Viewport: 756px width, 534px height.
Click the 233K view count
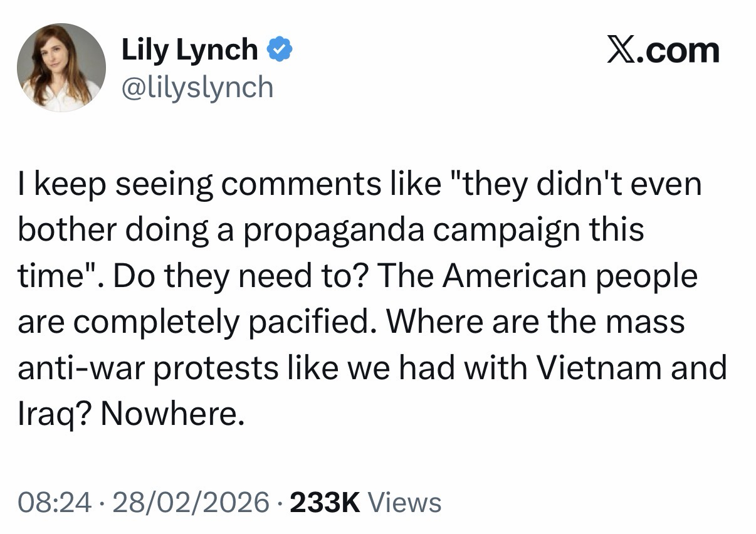325,502
